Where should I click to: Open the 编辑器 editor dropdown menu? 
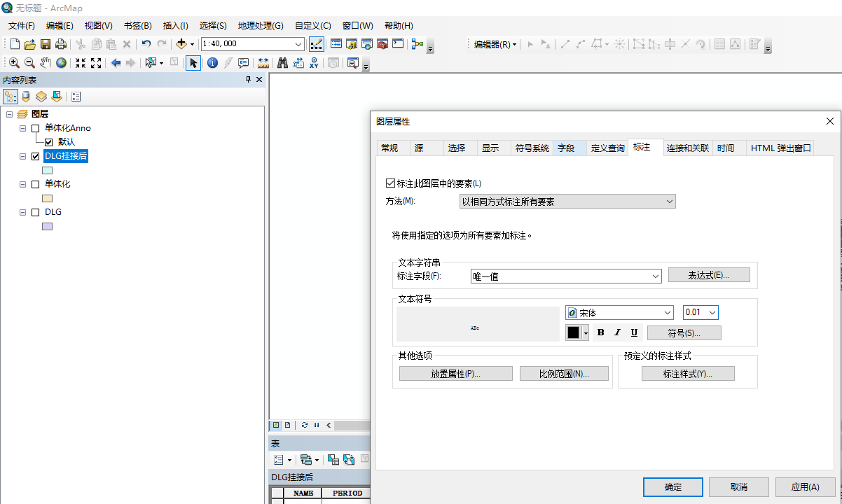[495, 44]
